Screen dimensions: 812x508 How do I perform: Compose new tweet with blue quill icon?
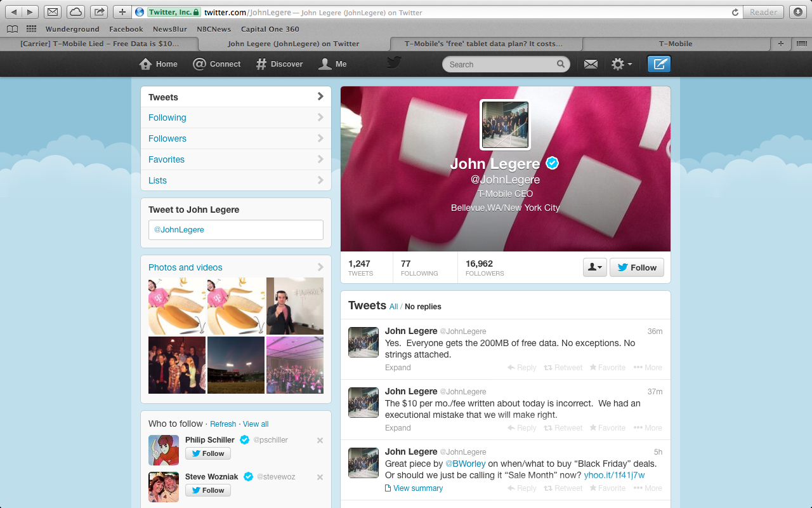[x=659, y=64]
